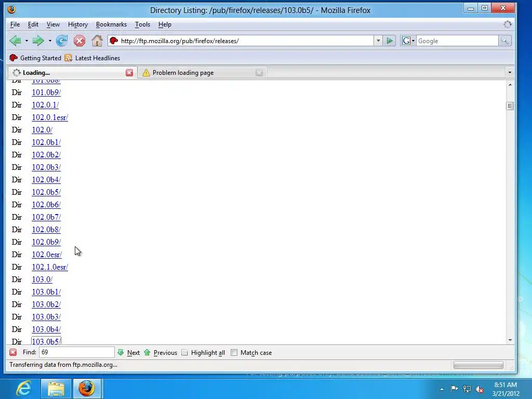Open the 103.0/ directory link
Image resolution: width=532 pixels, height=399 pixels.
click(42, 280)
